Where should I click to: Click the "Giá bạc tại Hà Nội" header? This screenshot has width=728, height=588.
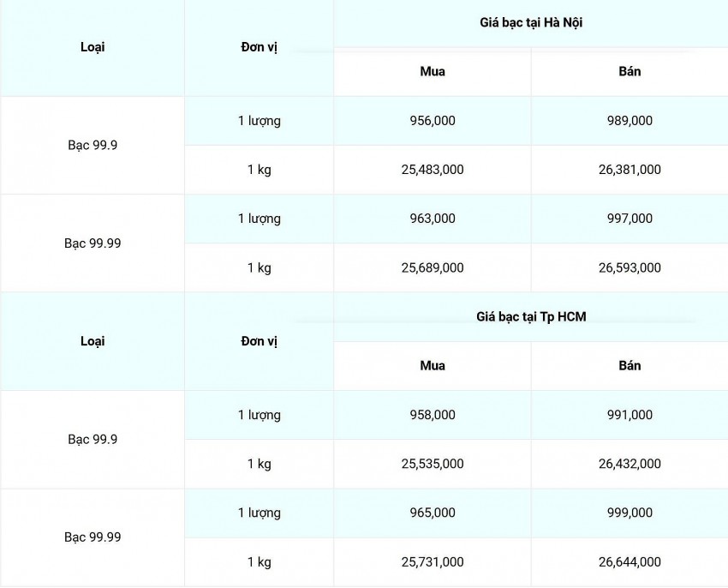(531, 23)
